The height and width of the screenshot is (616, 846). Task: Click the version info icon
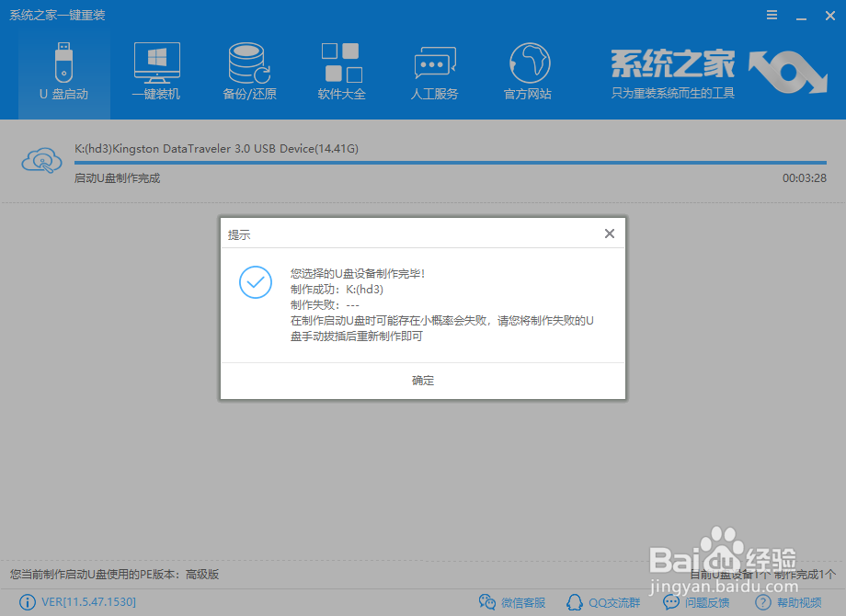(x=28, y=602)
